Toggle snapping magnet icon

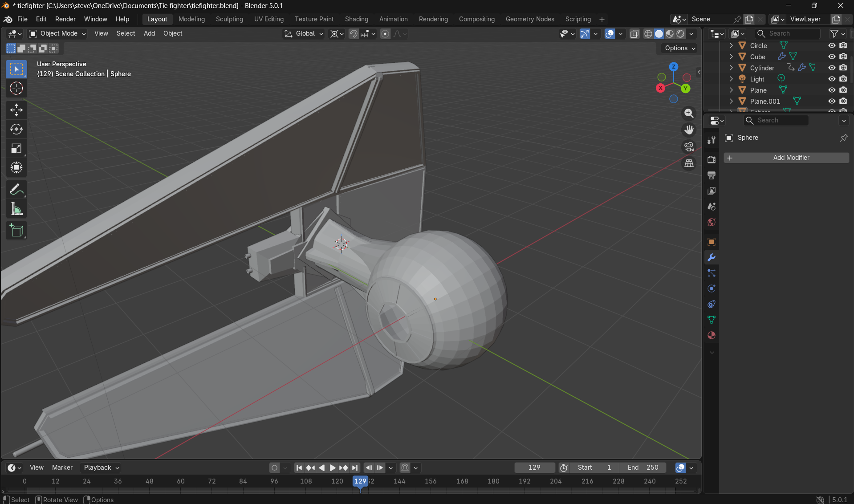tap(354, 34)
